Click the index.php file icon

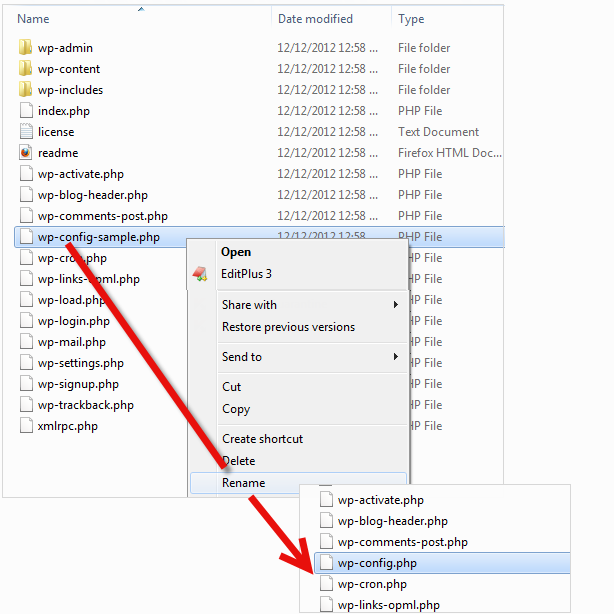(26, 111)
